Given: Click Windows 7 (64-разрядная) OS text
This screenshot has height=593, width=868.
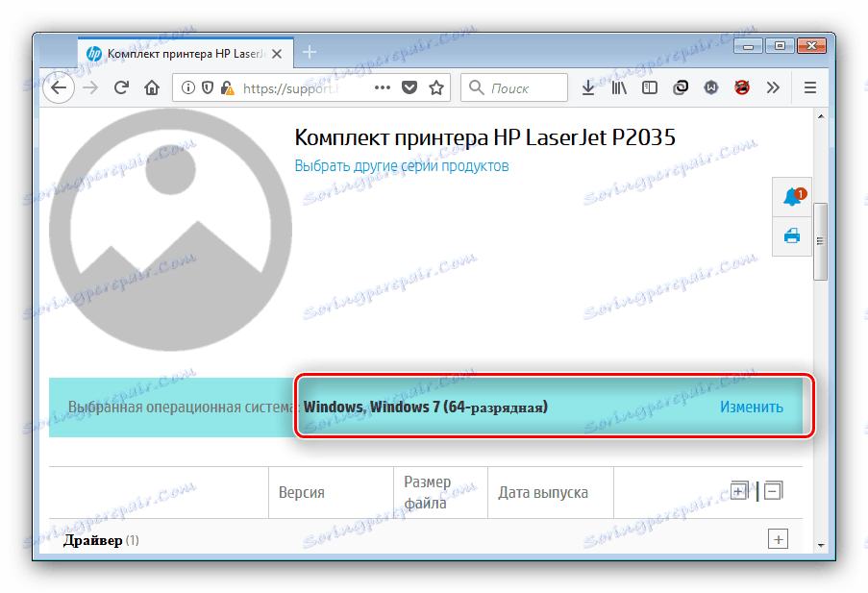Looking at the screenshot, I should (x=459, y=407).
